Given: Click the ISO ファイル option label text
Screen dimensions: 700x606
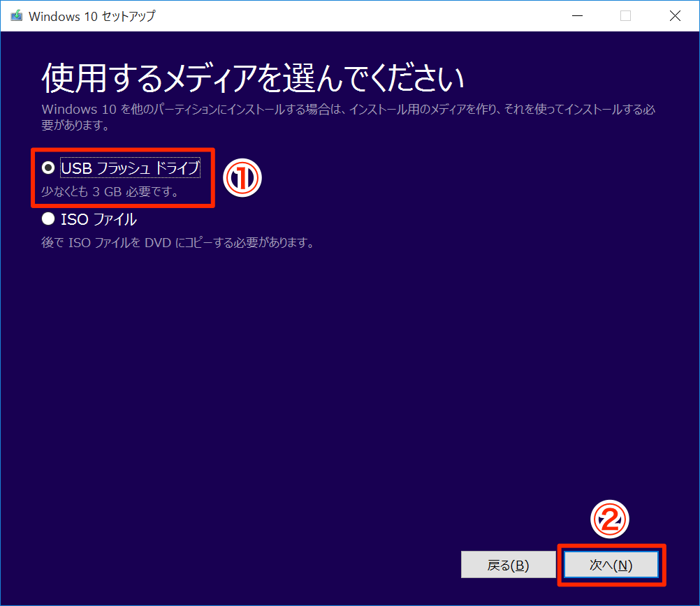Looking at the screenshot, I should click(x=99, y=219).
